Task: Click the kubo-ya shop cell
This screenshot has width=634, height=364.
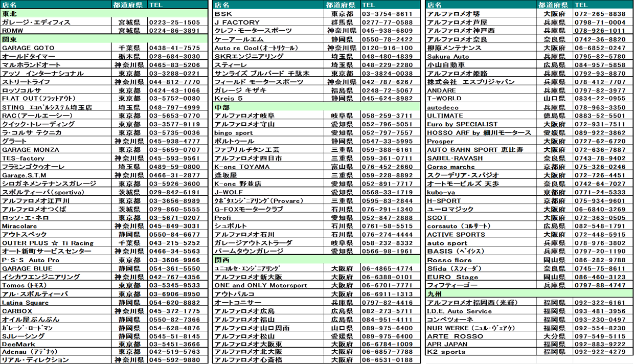Action: [482, 192]
